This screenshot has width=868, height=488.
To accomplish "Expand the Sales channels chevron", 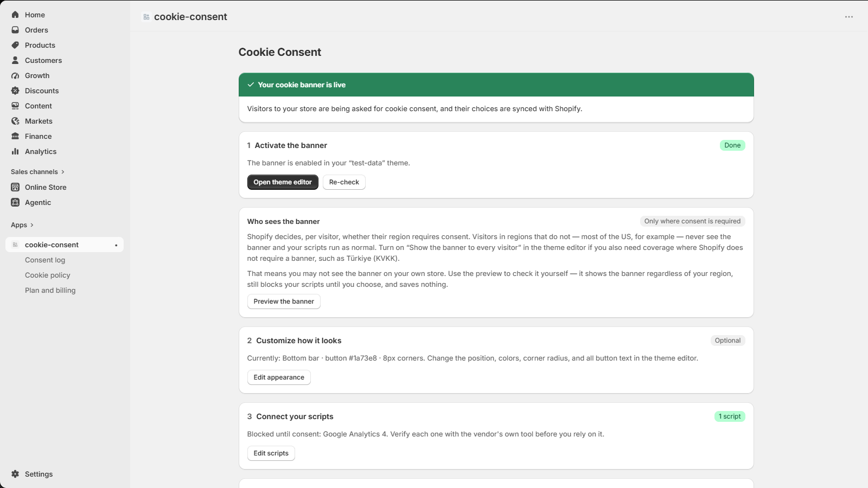I will coord(63,172).
